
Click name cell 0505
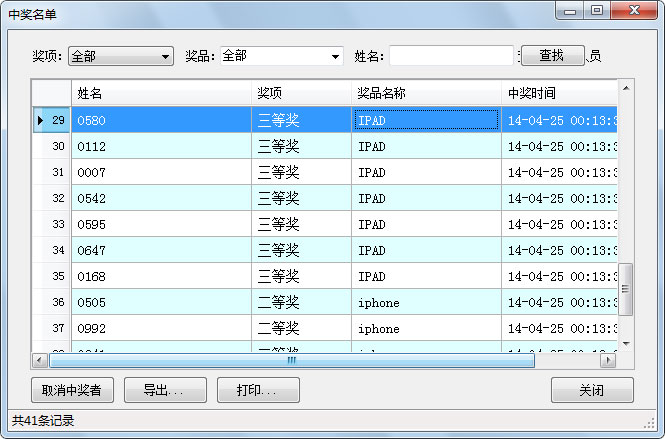pos(161,302)
